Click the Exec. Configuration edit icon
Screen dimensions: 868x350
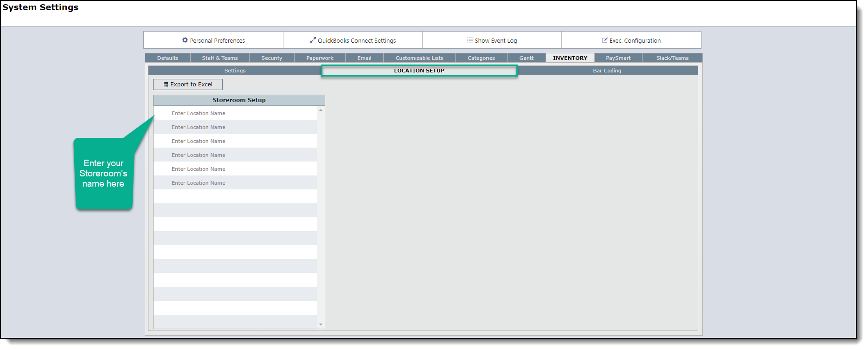tap(604, 40)
